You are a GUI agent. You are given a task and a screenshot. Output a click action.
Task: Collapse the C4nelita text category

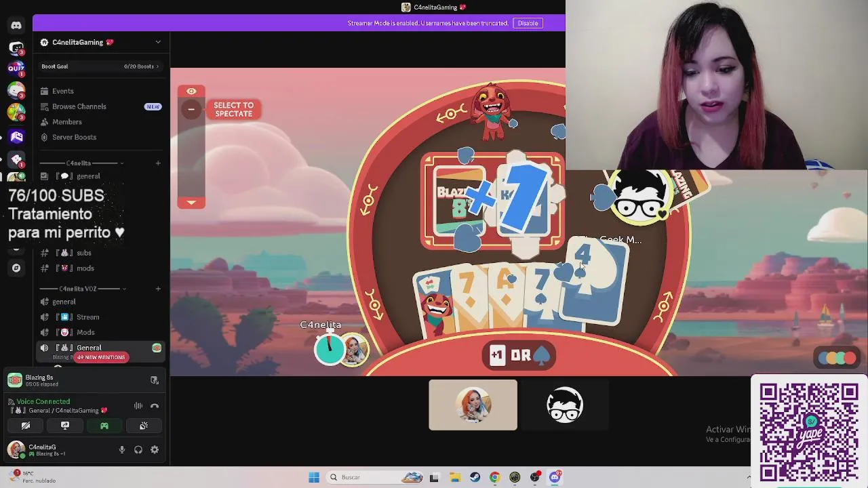[81, 163]
